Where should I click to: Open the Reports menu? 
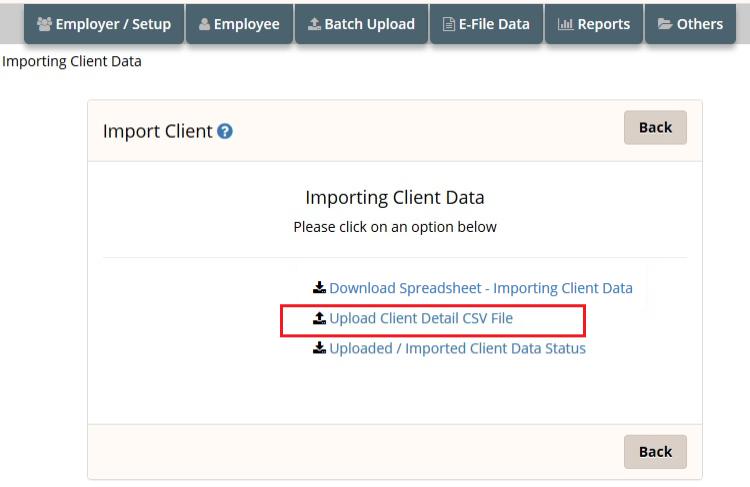594,24
